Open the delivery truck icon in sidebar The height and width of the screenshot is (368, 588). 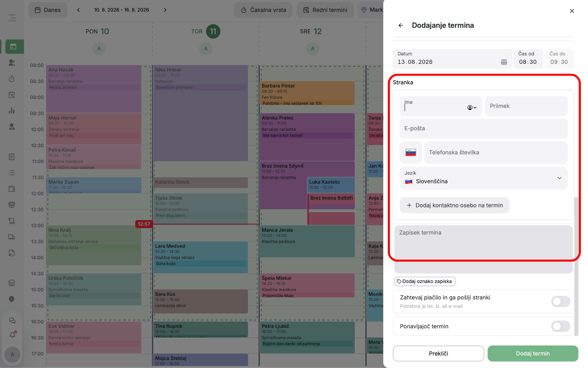click(12, 237)
